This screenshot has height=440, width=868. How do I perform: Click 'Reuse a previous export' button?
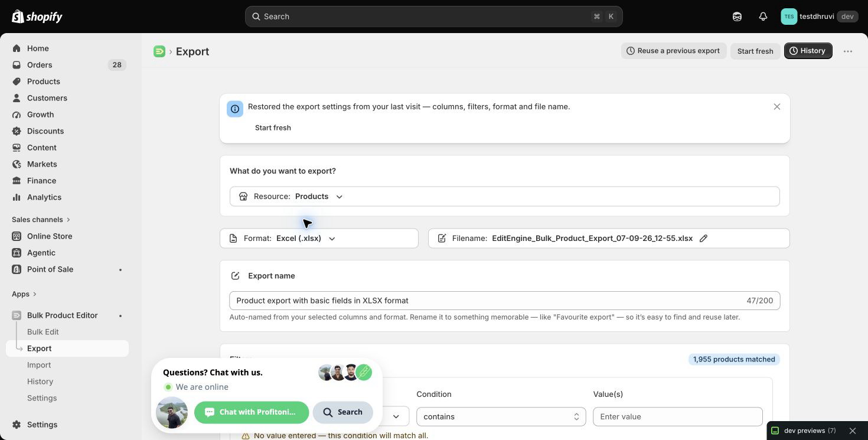(x=673, y=51)
